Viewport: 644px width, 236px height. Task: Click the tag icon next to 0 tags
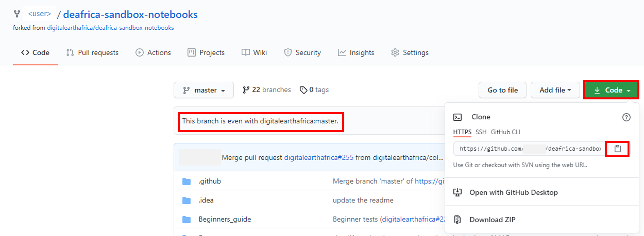click(303, 90)
